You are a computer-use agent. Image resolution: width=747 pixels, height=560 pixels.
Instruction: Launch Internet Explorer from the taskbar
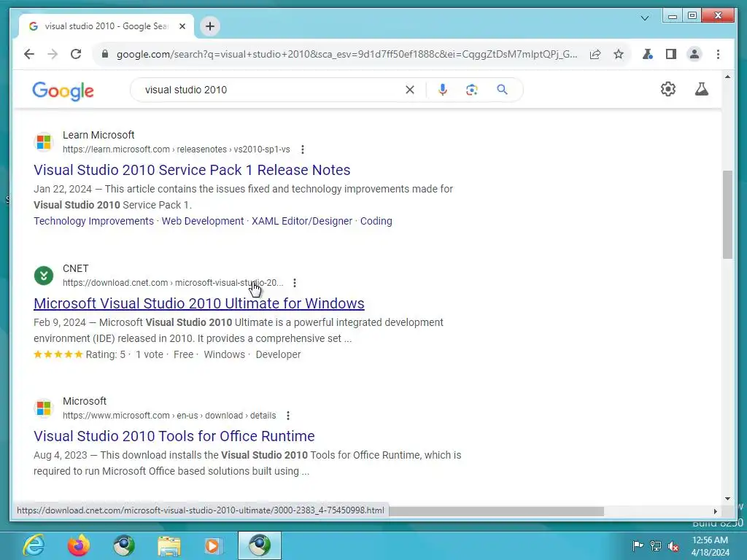click(34, 545)
